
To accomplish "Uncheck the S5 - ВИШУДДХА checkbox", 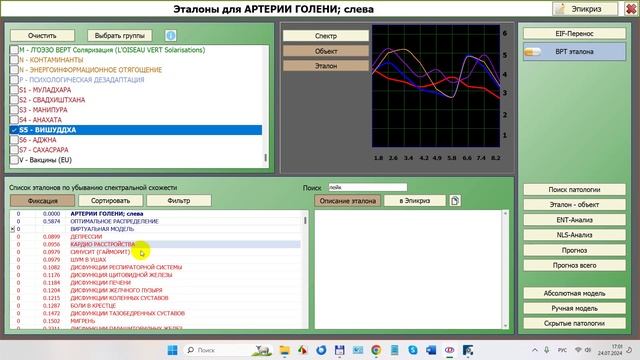I will 14,130.
